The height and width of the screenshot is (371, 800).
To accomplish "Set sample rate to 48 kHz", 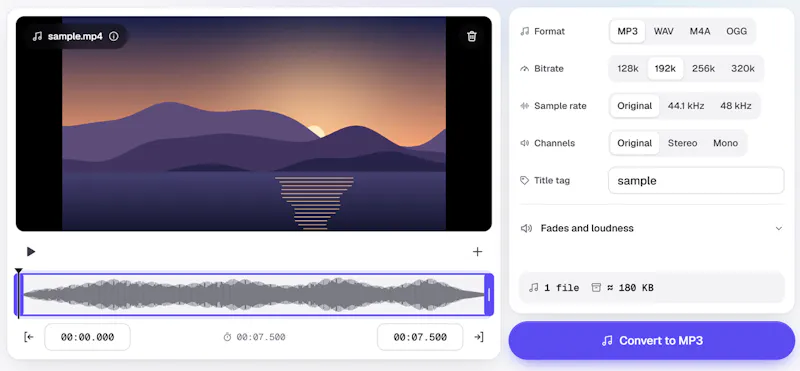I will [x=735, y=106].
